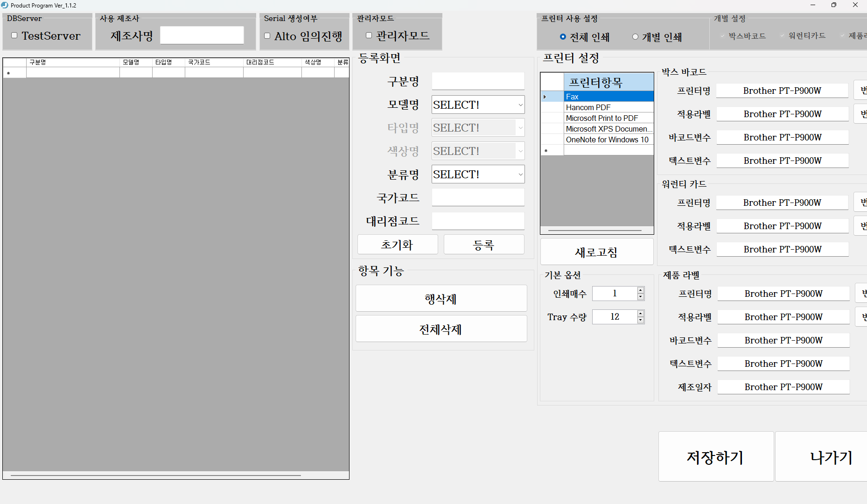
Task: Open the 분류명 dropdown
Action: [x=478, y=175]
